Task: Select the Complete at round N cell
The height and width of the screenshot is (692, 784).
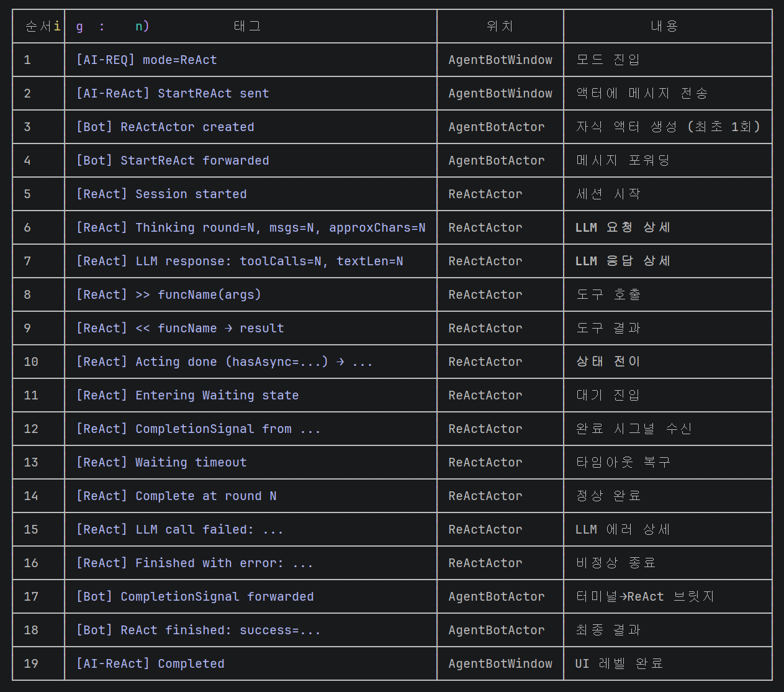Action: click(x=176, y=496)
